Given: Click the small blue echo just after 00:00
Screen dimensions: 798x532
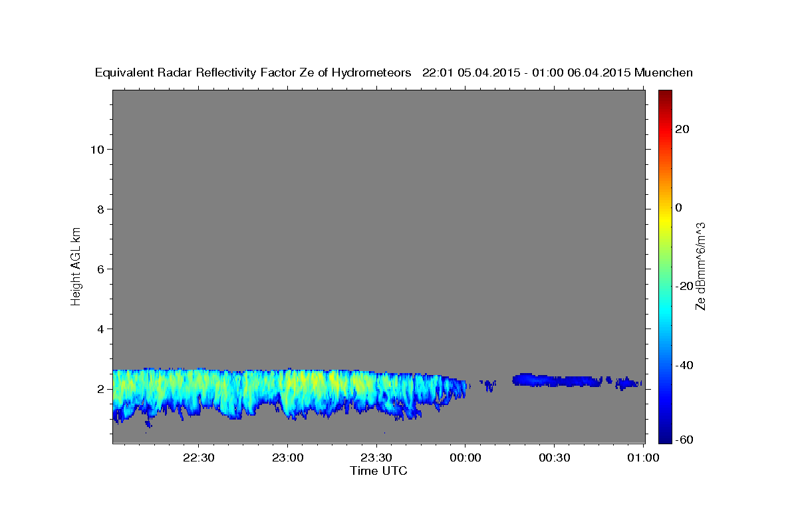Looking at the screenshot, I should tap(489, 384).
